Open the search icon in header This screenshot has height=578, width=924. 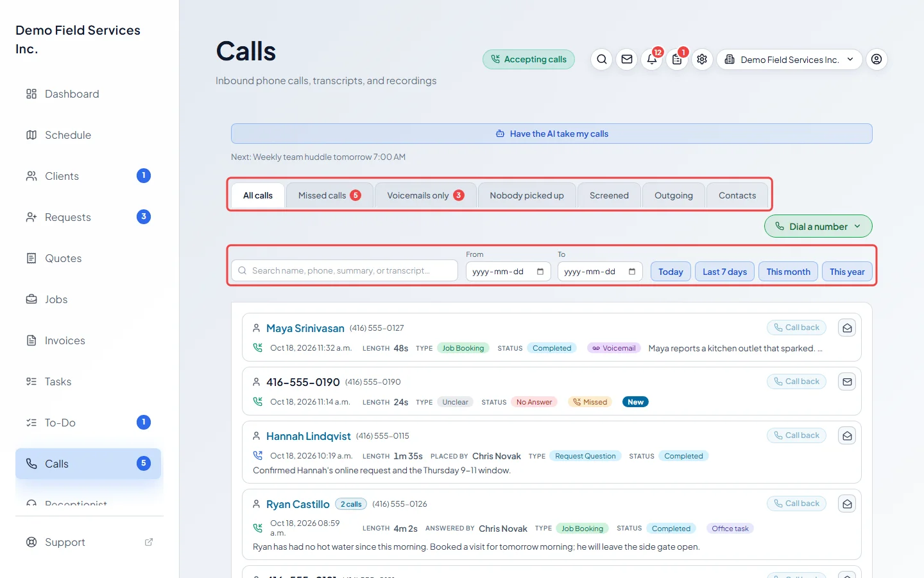(x=601, y=59)
